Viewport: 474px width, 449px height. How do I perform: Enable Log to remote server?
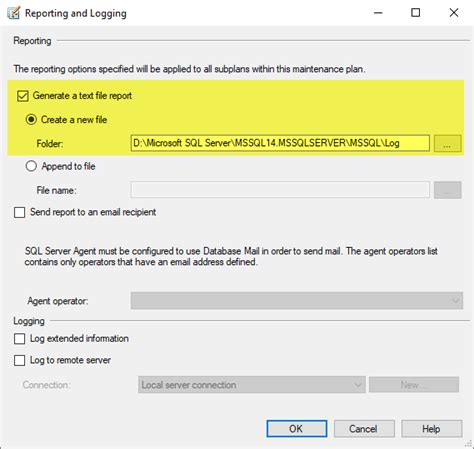(x=20, y=360)
